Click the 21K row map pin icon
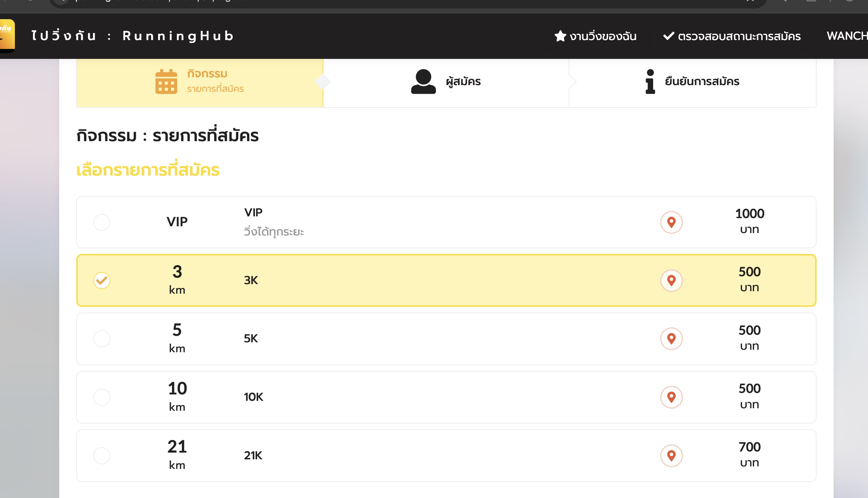The height and width of the screenshot is (498, 868). point(671,455)
